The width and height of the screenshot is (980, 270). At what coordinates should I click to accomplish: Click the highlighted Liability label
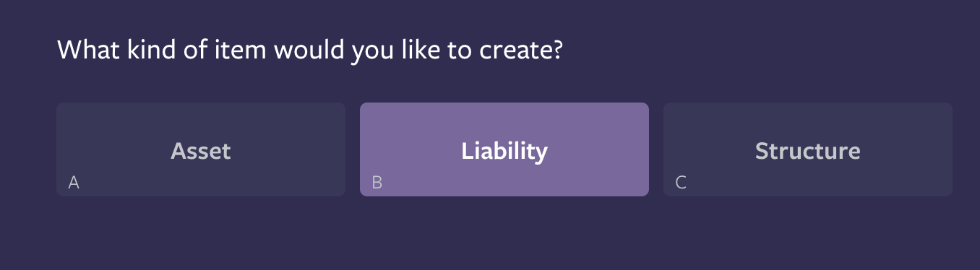point(504,151)
